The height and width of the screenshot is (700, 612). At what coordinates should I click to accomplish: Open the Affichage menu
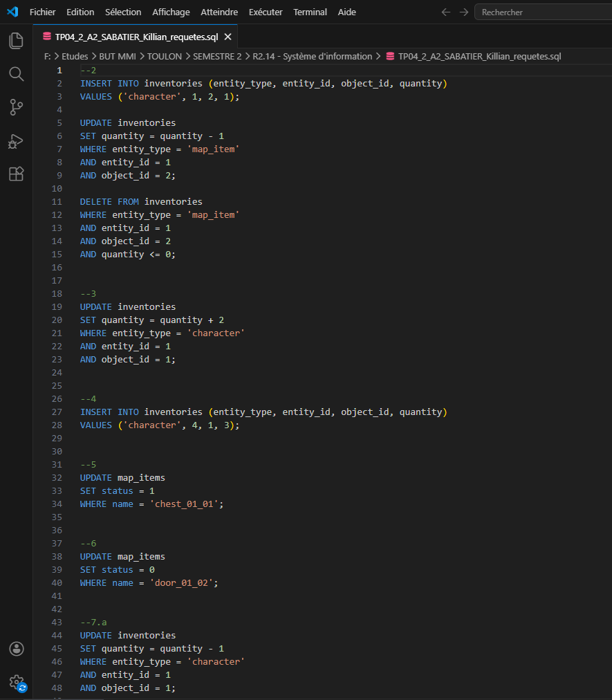click(x=171, y=12)
